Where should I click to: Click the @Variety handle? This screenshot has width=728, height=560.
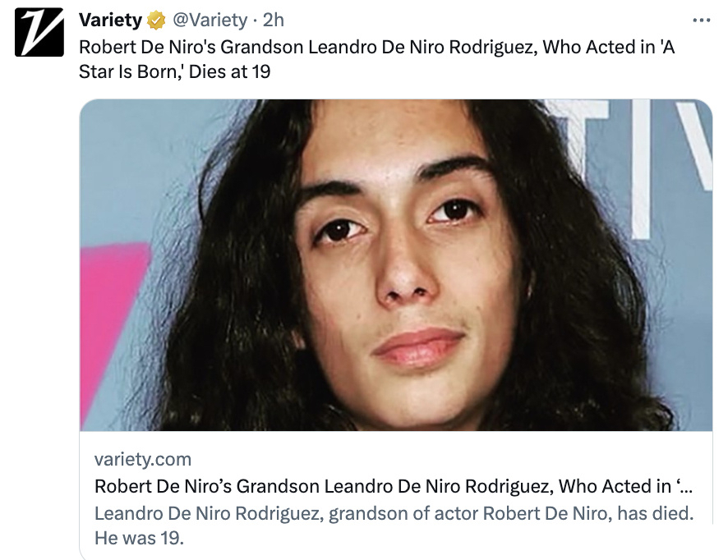[210, 20]
